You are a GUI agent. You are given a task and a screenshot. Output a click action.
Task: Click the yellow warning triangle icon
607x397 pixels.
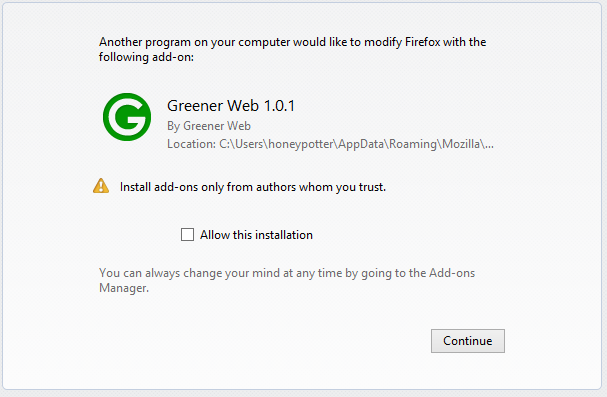[101, 186]
